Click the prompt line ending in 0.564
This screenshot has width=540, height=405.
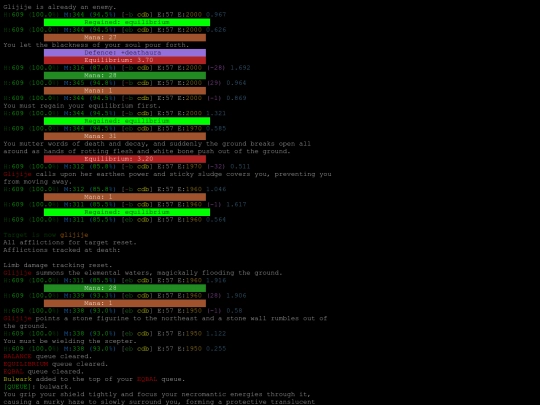point(115,219)
